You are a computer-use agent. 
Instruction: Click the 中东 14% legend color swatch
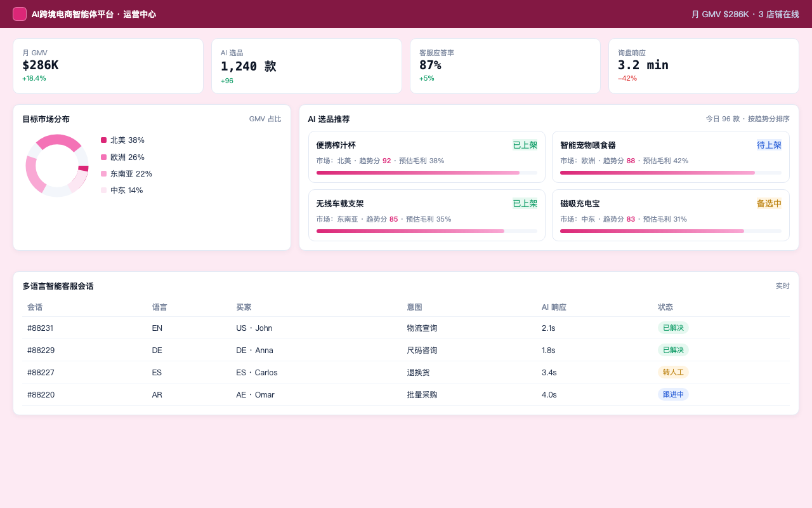coord(103,190)
